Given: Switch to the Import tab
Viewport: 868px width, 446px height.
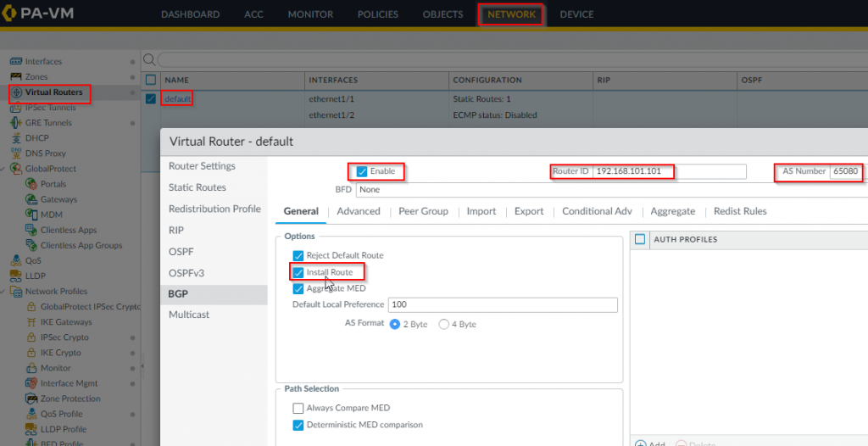Looking at the screenshot, I should point(481,211).
